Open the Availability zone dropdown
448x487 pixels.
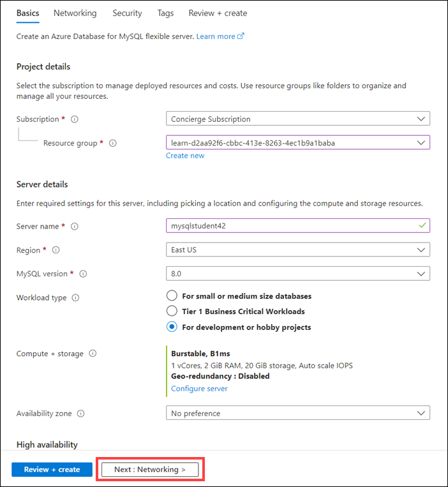point(297,414)
